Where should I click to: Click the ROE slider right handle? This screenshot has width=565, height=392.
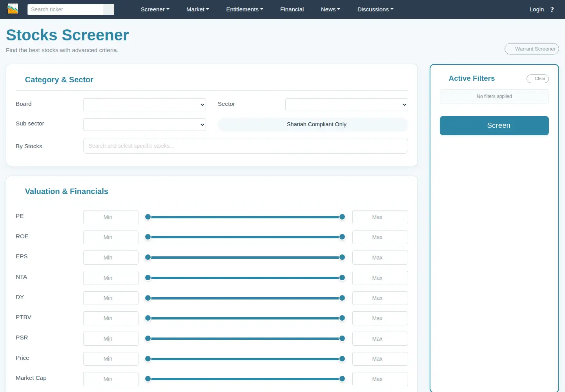pyautogui.click(x=342, y=237)
